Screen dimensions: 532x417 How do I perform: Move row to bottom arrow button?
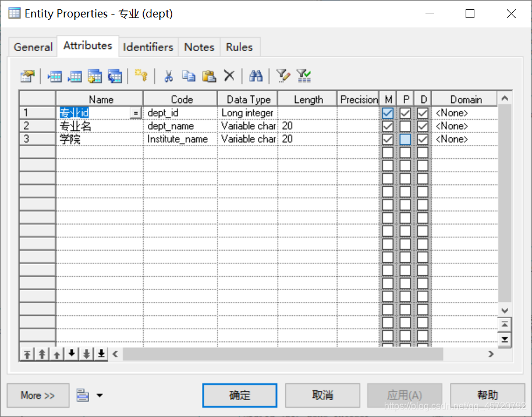point(101,354)
